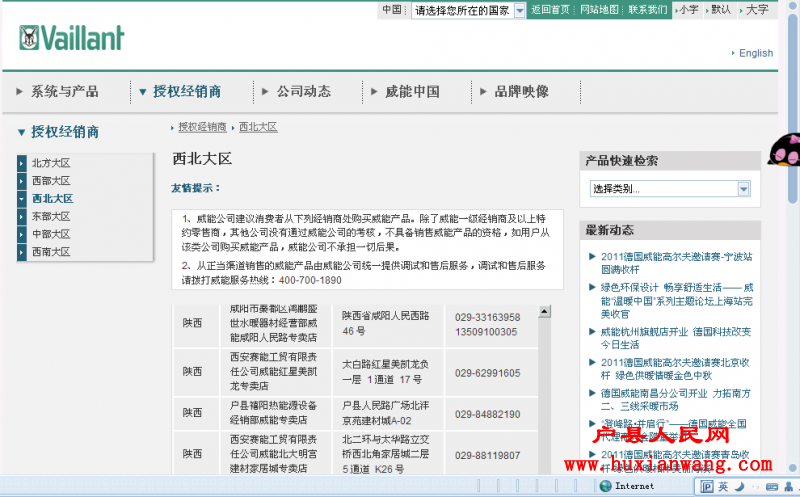The width and height of the screenshot is (800, 497).
Task: Click address 陕西省咸阳人民西路46号
Action: point(385,323)
